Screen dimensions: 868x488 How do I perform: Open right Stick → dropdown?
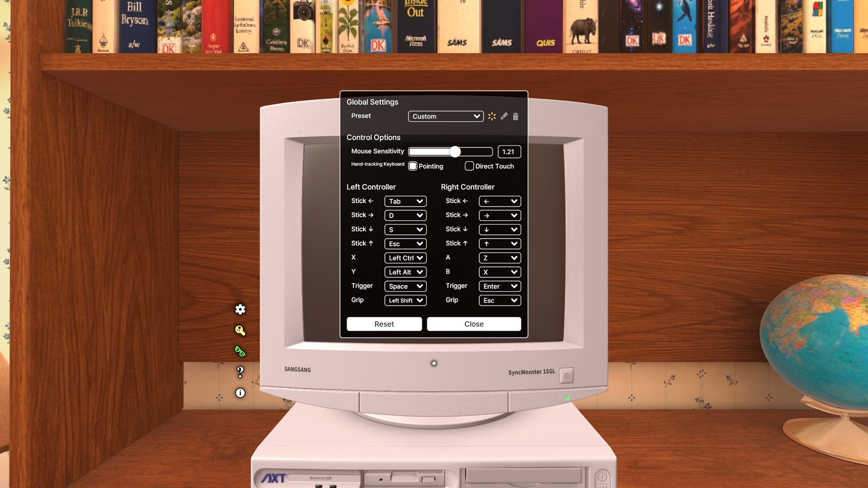pos(500,215)
